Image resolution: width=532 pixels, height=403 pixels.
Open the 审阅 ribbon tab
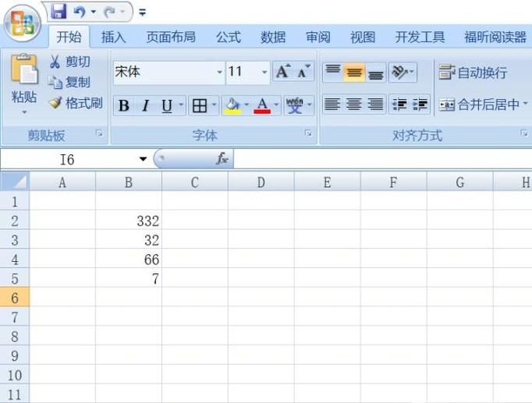pyautogui.click(x=317, y=37)
